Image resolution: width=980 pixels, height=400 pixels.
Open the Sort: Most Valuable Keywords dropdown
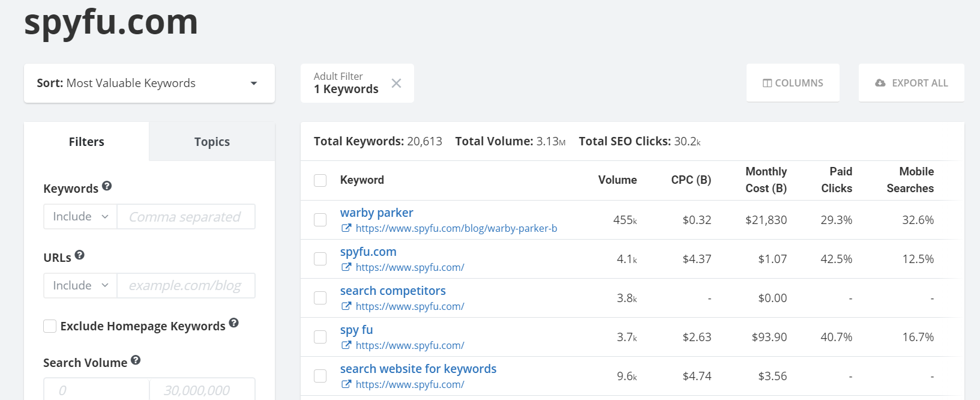click(x=149, y=83)
